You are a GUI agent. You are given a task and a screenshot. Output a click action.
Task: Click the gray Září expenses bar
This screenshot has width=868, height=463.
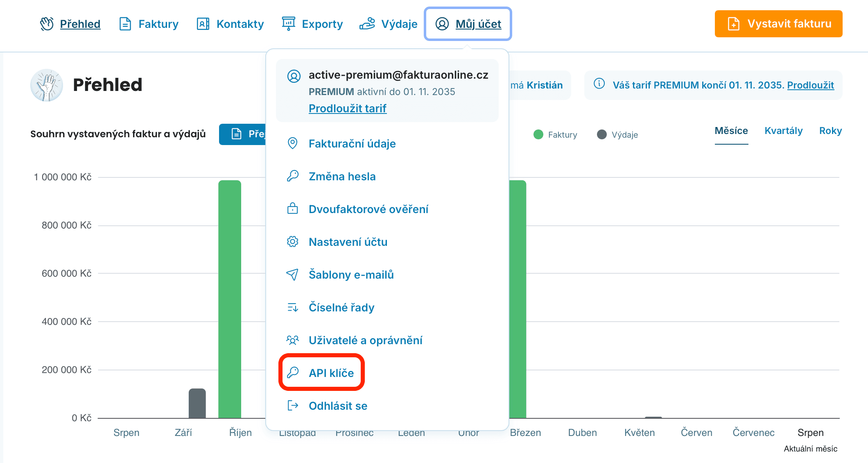(x=197, y=403)
